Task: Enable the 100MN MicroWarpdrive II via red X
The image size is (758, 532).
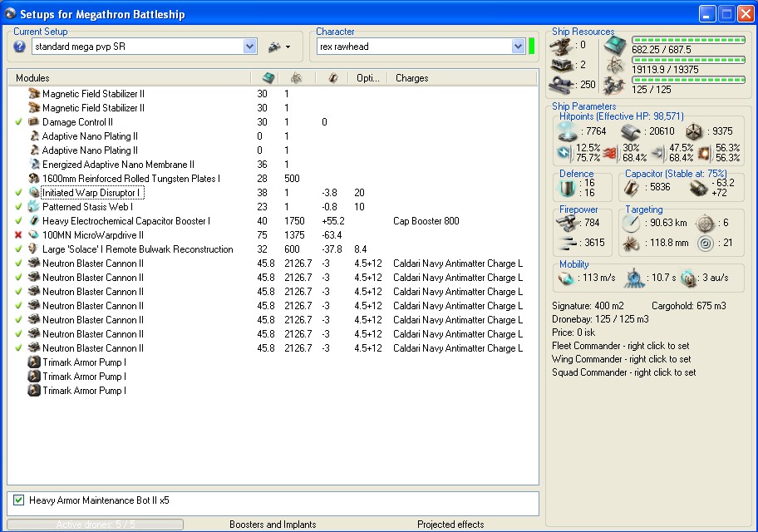Action: [18, 235]
